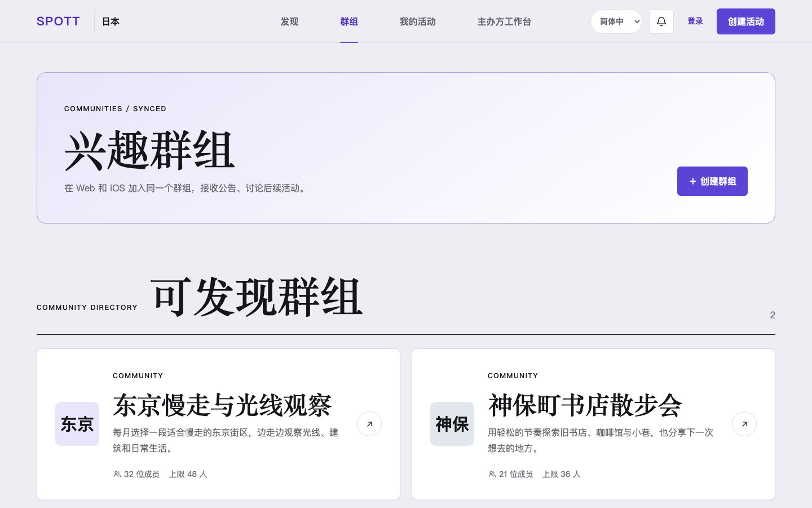The height and width of the screenshot is (508, 812).
Task: Click the 可发现群组 heading
Action: tap(257, 297)
